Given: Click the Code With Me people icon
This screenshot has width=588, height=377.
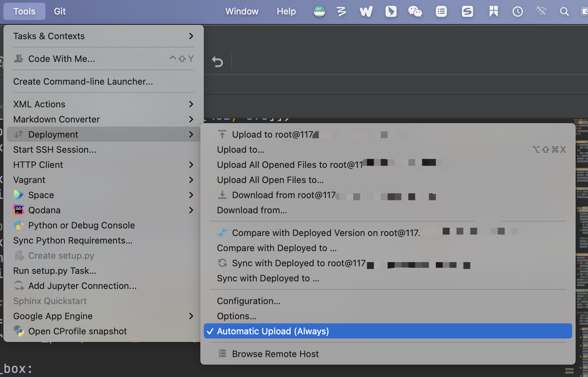Looking at the screenshot, I should pyautogui.click(x=19, y=58).
